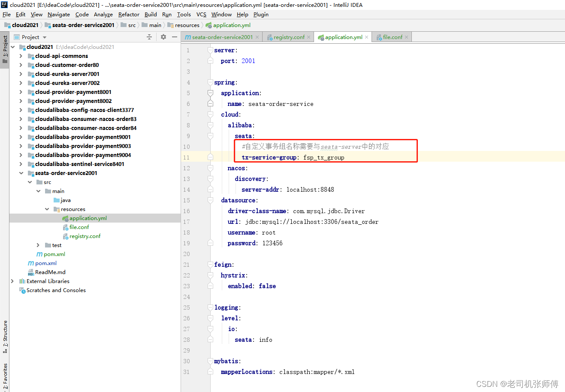The height and width of the screenshot is (392, 565).
Task: Open the Build menu
Action: pyautogui.click(x=151, y=14)
